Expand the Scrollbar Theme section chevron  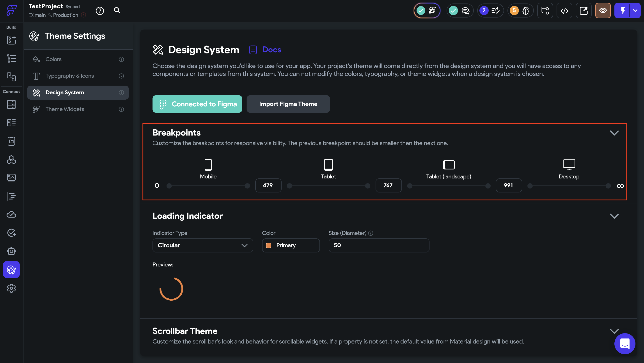click(614, 331)
